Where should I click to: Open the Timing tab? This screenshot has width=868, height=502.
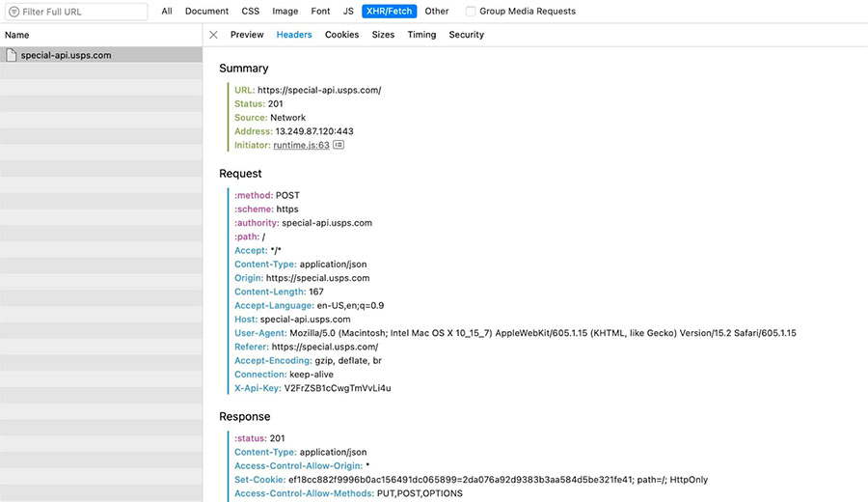coord(421,35)
